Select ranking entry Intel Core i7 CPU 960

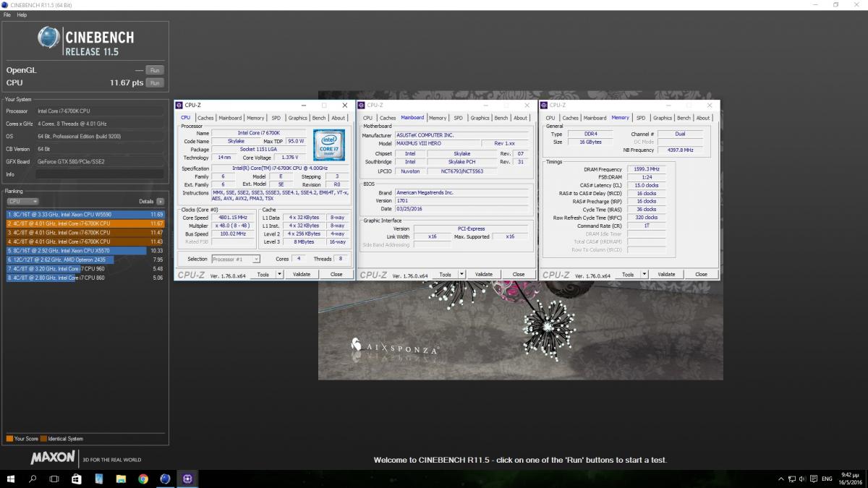[x=85, y=268]
